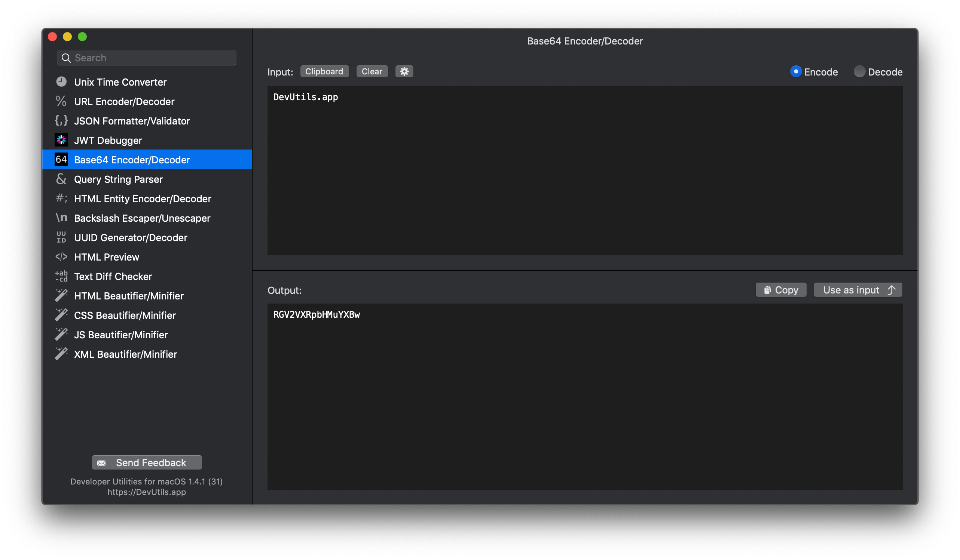Image resolution: width=960 pixels, height=560 pixels.
Task: Select the Decode radio button
Action: (859, 71)
